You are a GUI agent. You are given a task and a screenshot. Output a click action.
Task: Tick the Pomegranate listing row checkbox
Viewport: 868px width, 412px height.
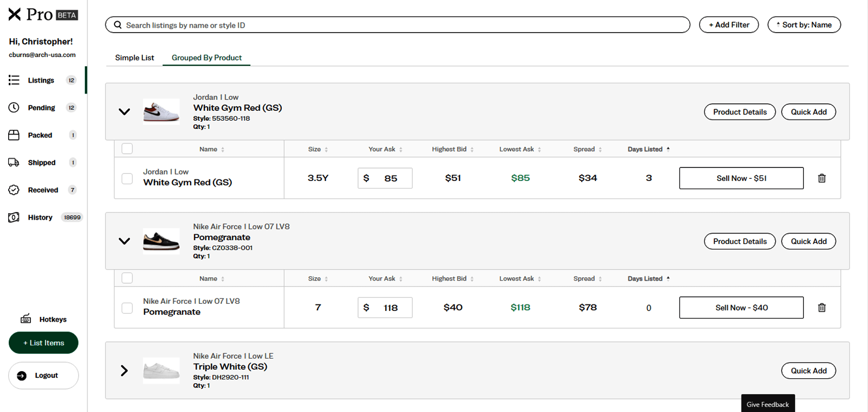pyautogui.click(x=127, y=308)
